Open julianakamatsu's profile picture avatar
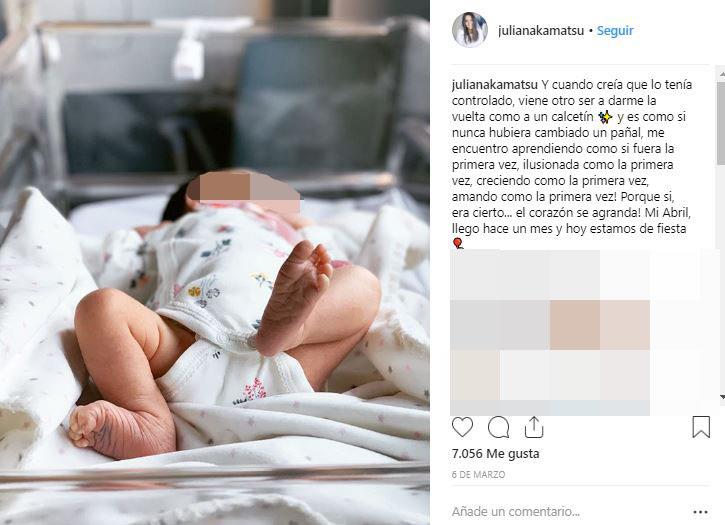This screenshot has height=525, width=725. coord(470,30)
